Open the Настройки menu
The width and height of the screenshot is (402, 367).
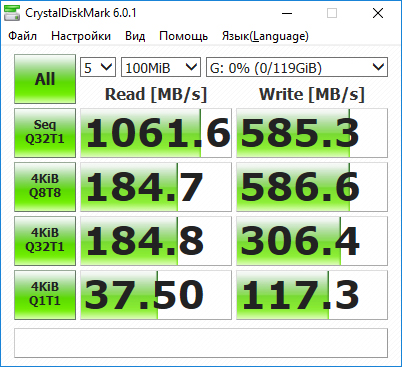coord(81,36)
